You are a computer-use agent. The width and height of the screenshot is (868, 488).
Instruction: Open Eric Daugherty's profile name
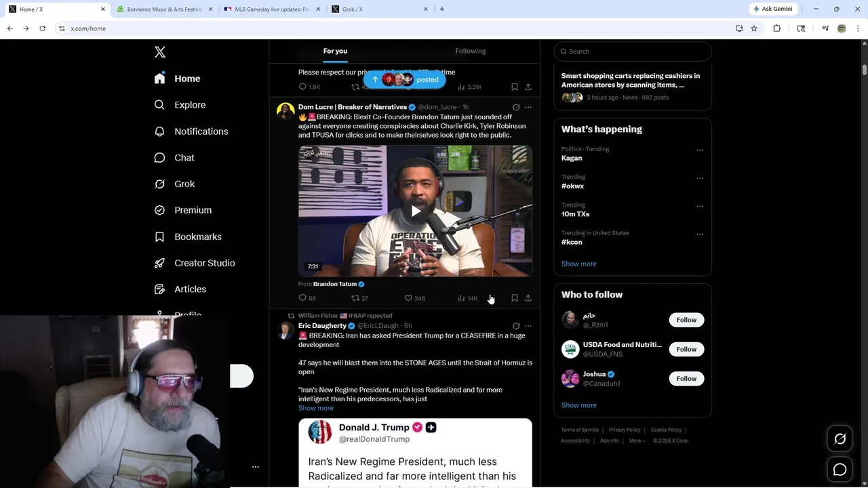click(322, 326)
